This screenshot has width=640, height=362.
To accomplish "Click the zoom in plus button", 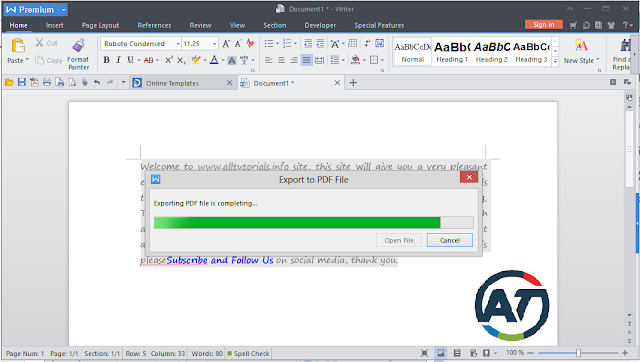I will pos(625,353).
